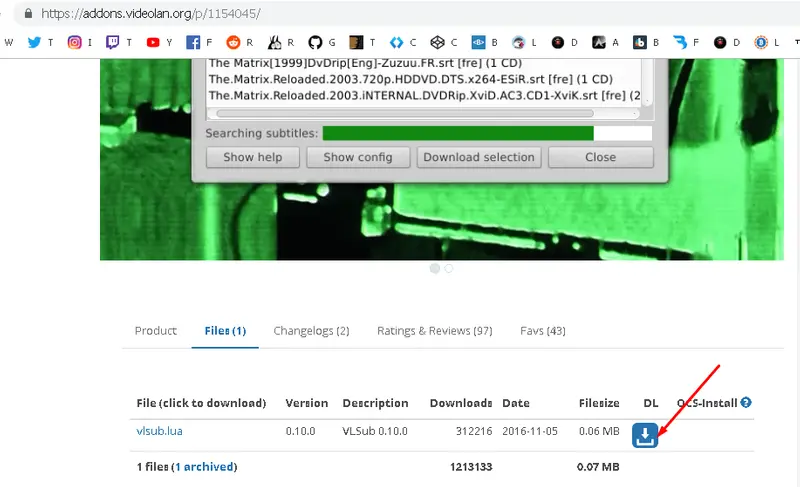Click the Filesize column header

pos(599,403)
